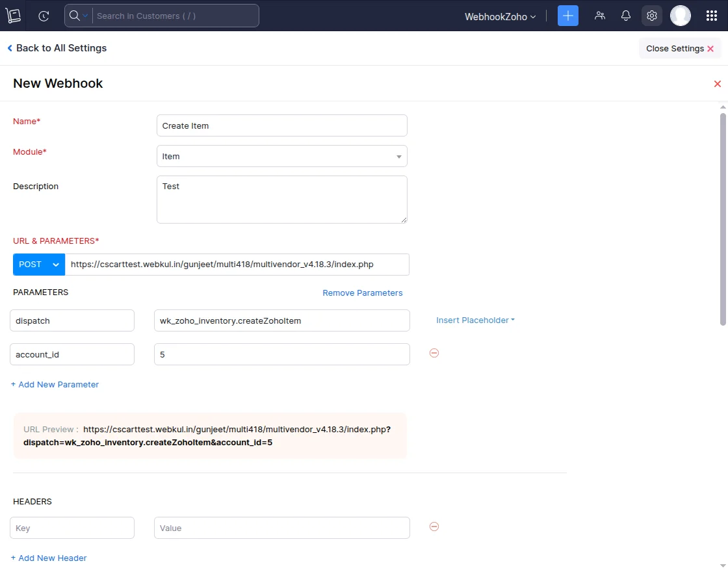Open the user profile avatar
The image size is (728, 572).
click(x=681, y=16)
